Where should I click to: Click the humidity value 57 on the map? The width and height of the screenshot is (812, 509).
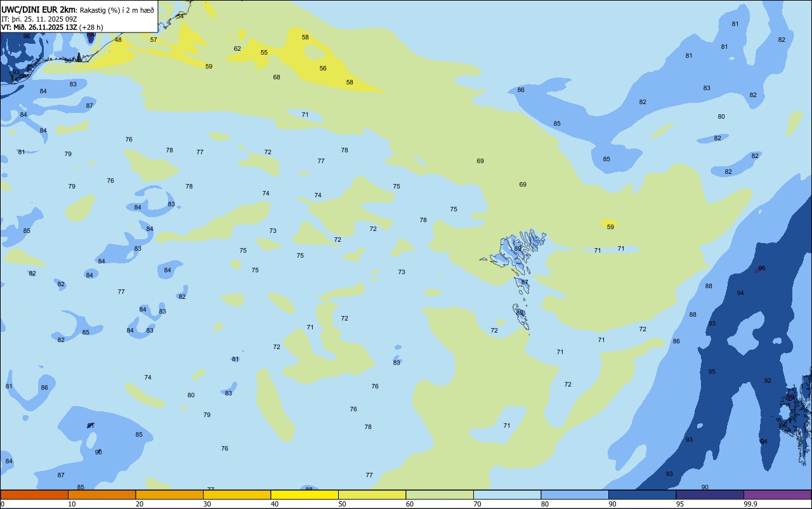click(154, 40)
